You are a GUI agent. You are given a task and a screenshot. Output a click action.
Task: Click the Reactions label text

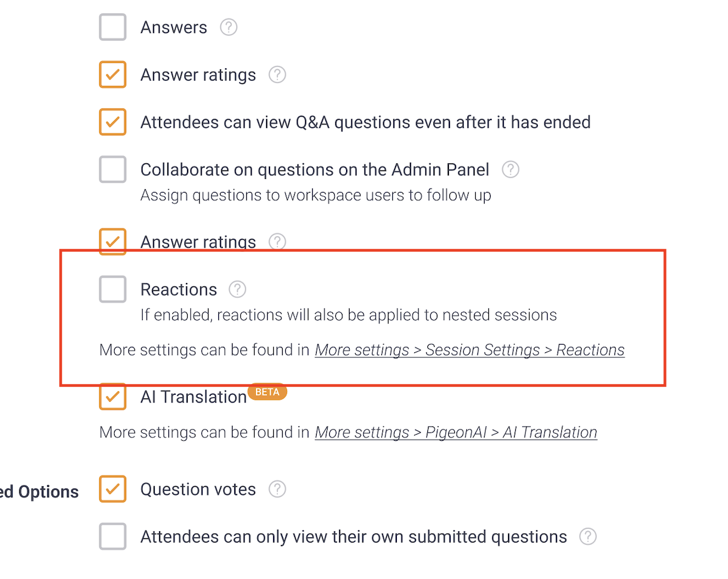coord(178,289)
